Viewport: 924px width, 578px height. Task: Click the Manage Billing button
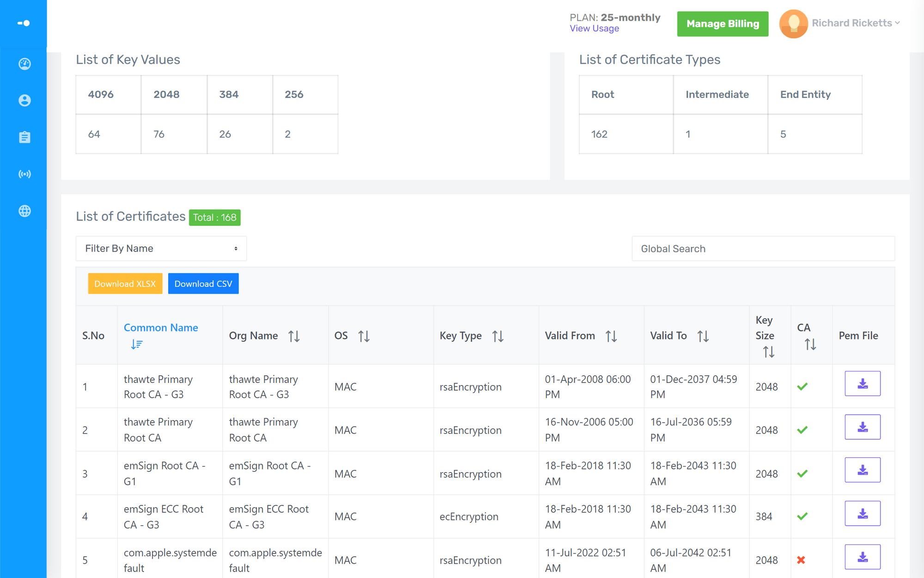pos(722,24)
